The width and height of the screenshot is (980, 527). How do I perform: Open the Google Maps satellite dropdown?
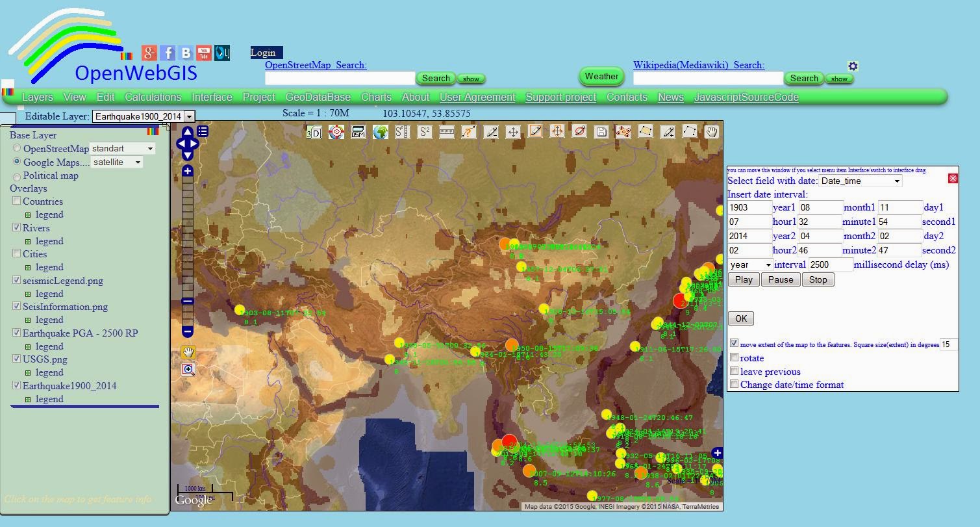point(116,162)
